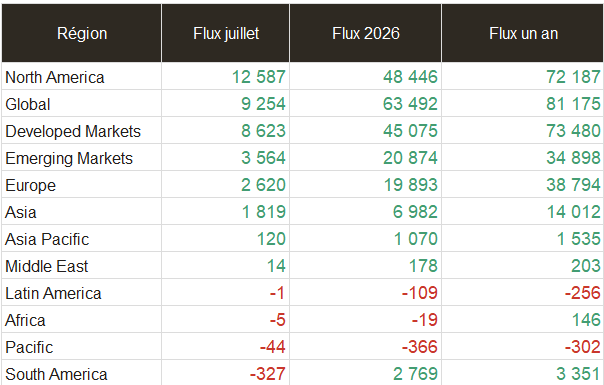This screenshot has height=385, width=604.
Task: Click the North America row label
Action: tap(55, 77)
